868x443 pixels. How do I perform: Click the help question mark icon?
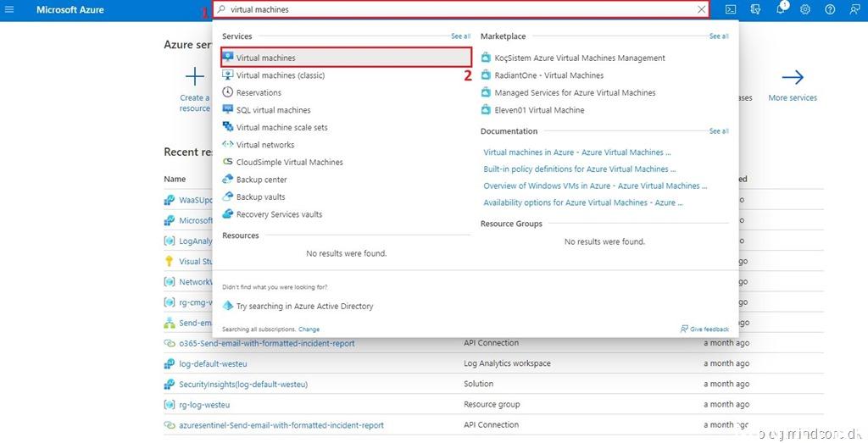pos(830,9)
